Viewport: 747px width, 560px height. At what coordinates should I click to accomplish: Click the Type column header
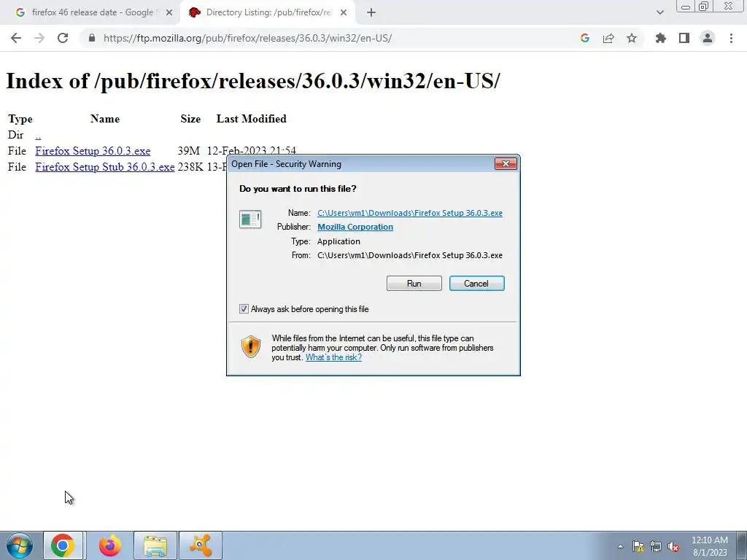coord(20,119)
